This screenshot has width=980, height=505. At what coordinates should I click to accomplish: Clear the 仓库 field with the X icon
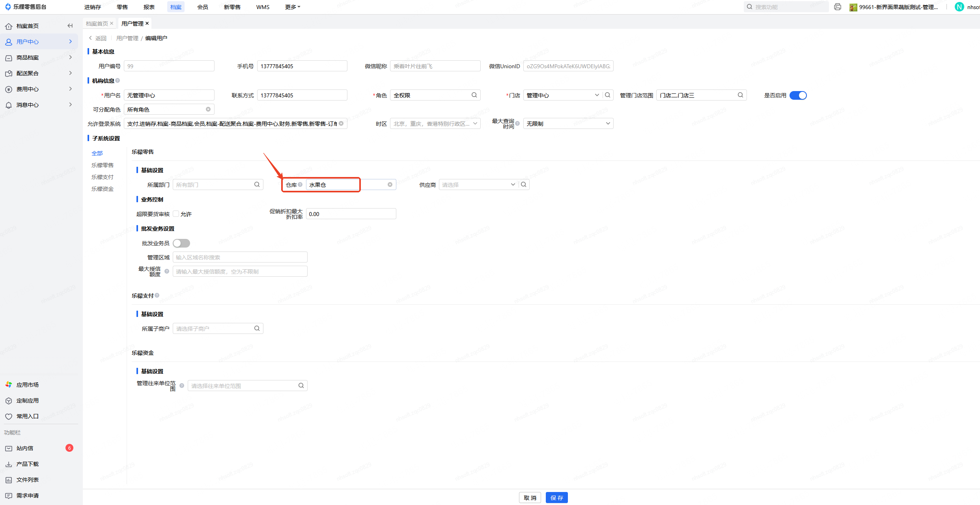pyautogui.click(x=390, y=184)
